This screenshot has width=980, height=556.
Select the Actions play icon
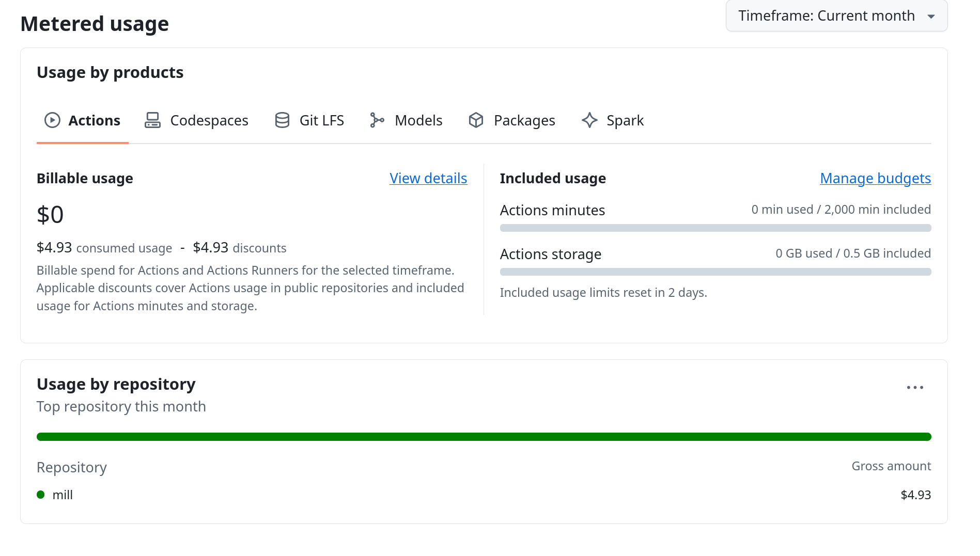pyautogui.click(x=52, y=120)
